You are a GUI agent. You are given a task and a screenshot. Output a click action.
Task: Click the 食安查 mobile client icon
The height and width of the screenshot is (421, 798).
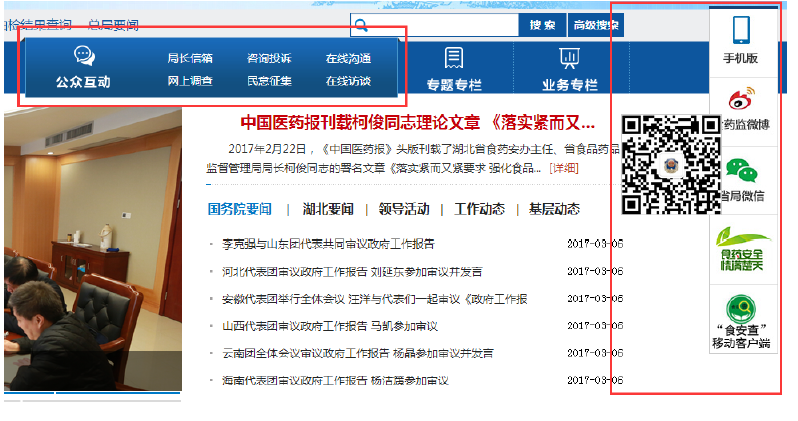point(741,308)
